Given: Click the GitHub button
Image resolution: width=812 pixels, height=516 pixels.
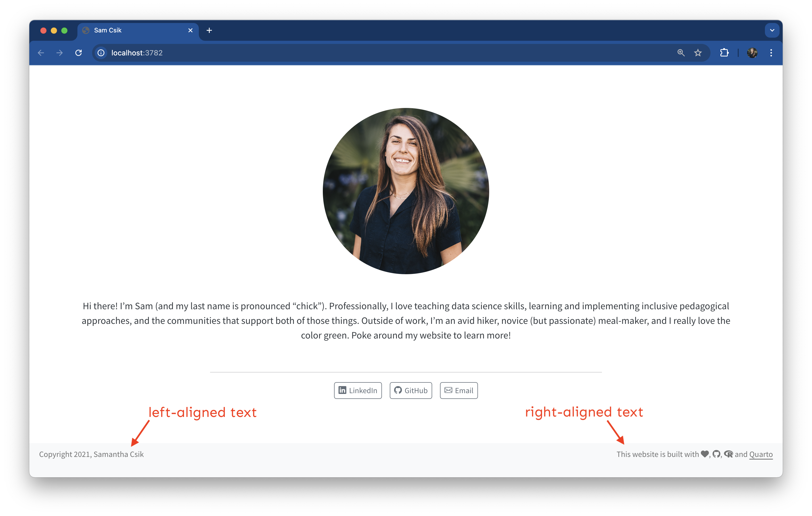Looking at the screenshot, I should (x=411, y=390).
